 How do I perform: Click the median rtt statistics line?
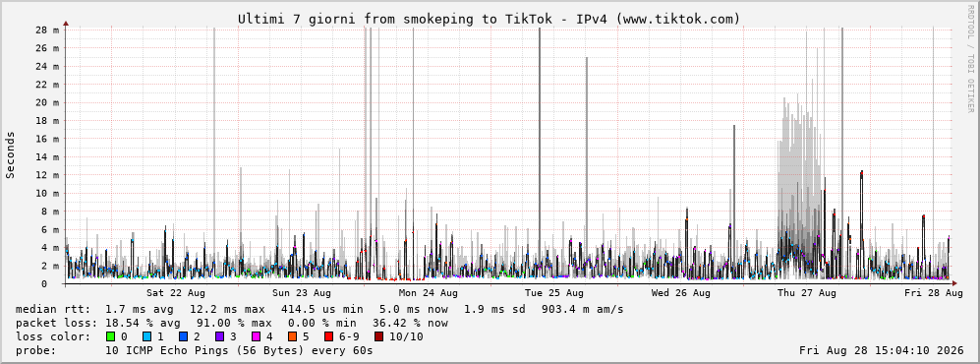319,309
